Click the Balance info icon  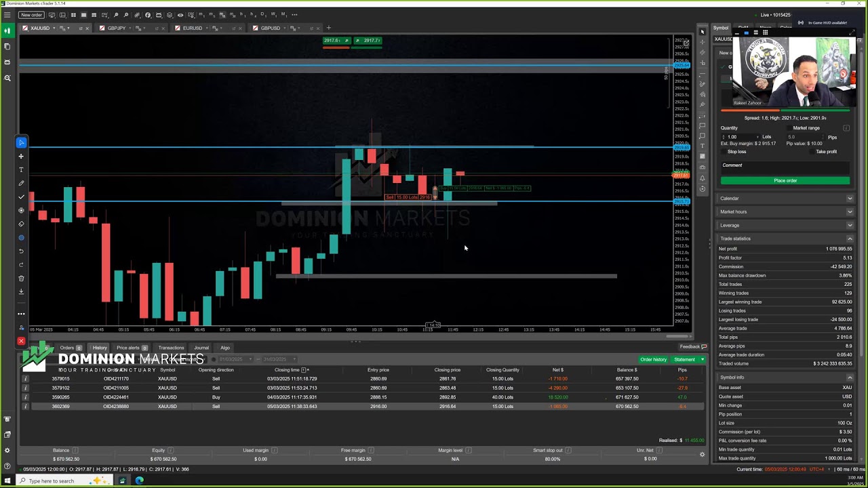click(75, 450)
